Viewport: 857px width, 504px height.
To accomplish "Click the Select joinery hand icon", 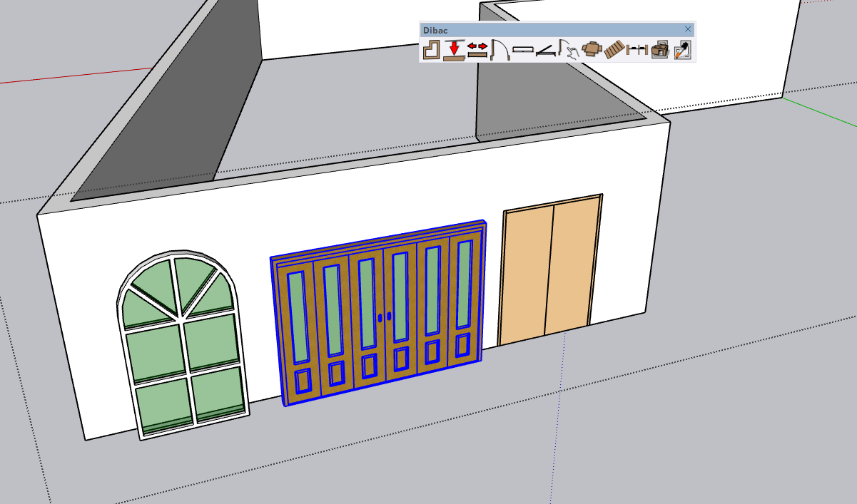I will (x=569, y=50).
